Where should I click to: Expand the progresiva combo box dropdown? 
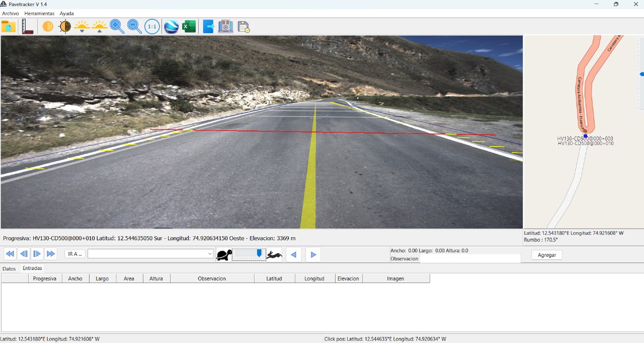(210, 254)
